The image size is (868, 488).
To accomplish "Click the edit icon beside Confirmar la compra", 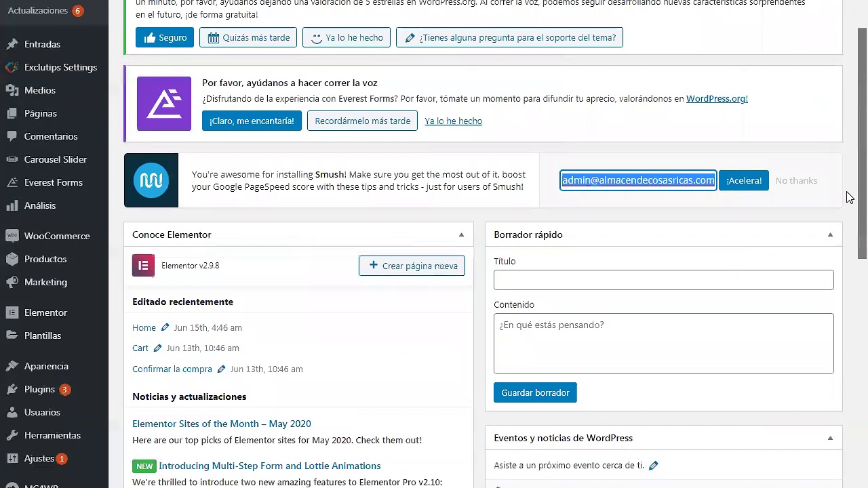I will click(x=221, y=369).
